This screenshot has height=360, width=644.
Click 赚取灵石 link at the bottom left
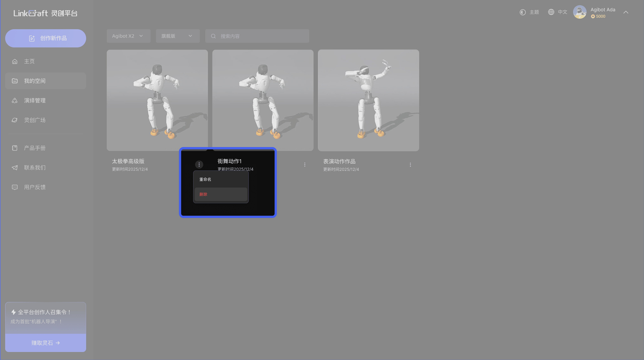coord(45,343)
